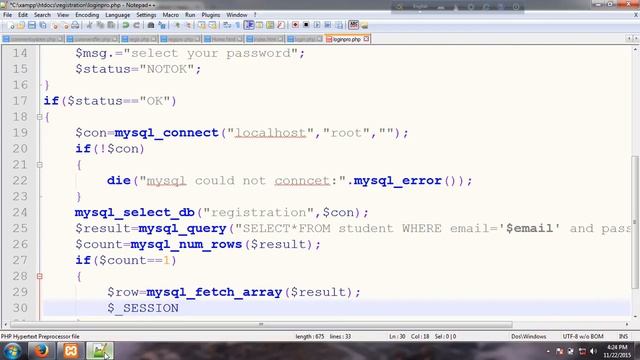Viewport: 640px width, 360px height.
Task: Click 'mysql_select_db' on line 24
Action: click(135, 213)
